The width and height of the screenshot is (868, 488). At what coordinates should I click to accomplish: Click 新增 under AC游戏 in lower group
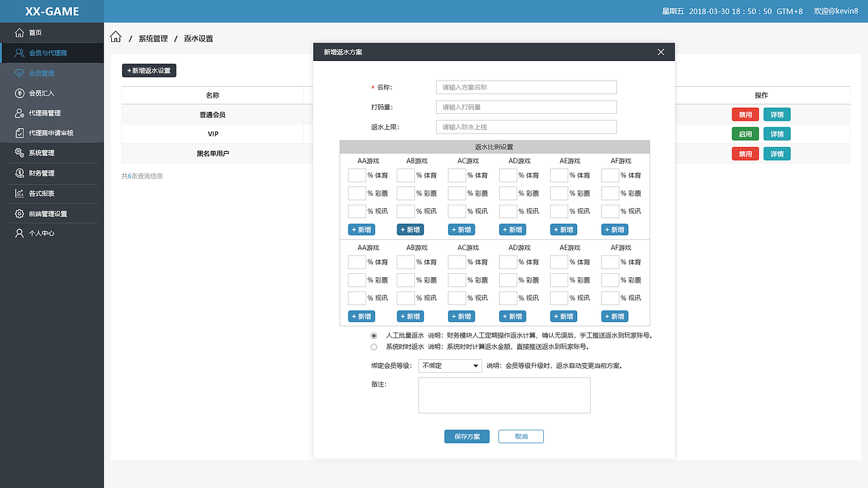click(462, 317)
